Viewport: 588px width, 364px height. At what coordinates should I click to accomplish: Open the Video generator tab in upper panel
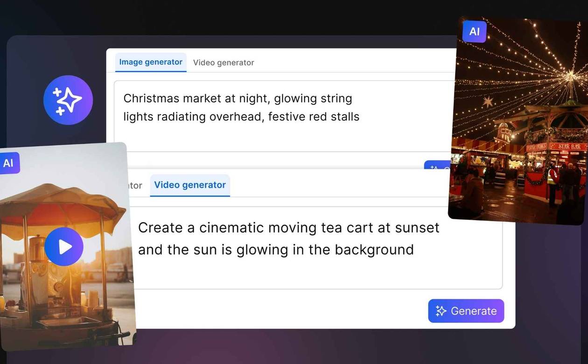(x=224, y=63)
